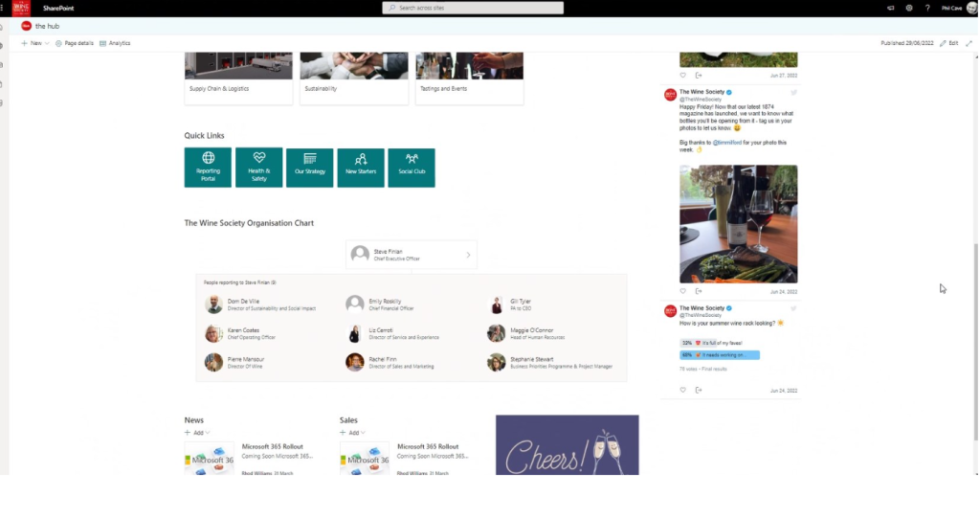Image resolution: width=980 pixels, height=518 pixels.
Task: Share the Jun 27 tweet
Action: click(699, 75)
